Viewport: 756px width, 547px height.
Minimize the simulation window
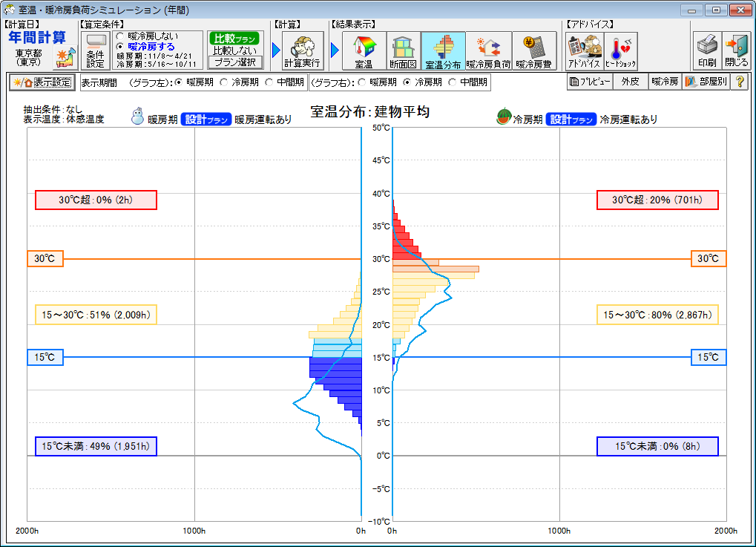click(691, 10)
